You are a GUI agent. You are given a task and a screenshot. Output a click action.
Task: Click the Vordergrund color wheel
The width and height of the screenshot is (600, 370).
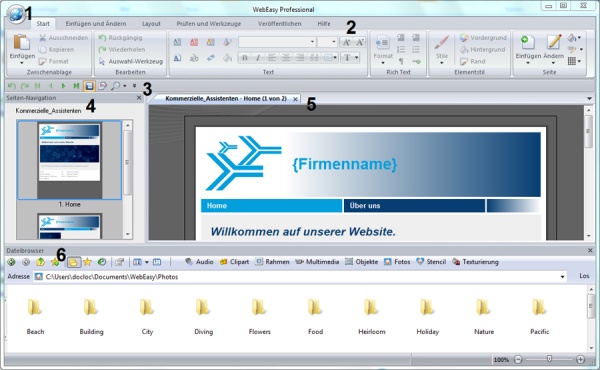483,37
